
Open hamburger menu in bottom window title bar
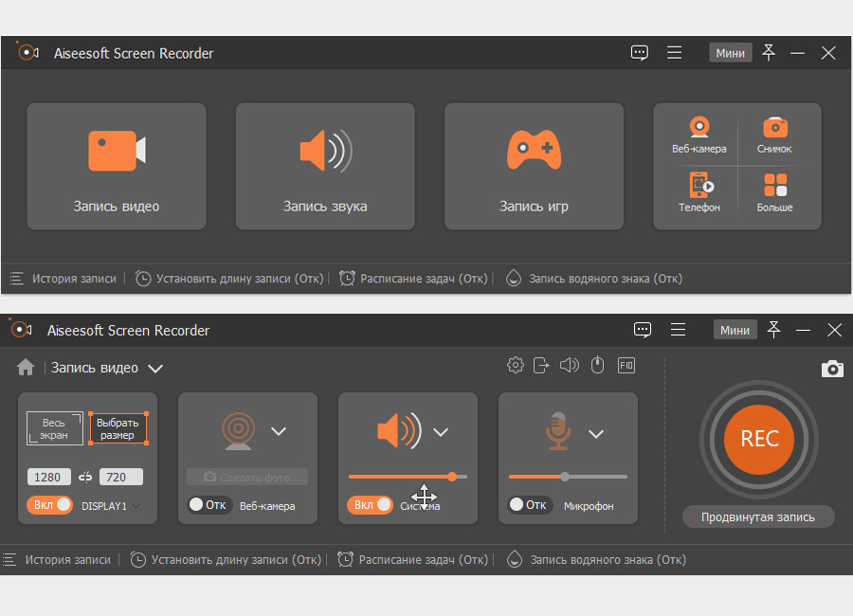pyautogui.click(x=678, y=330)
